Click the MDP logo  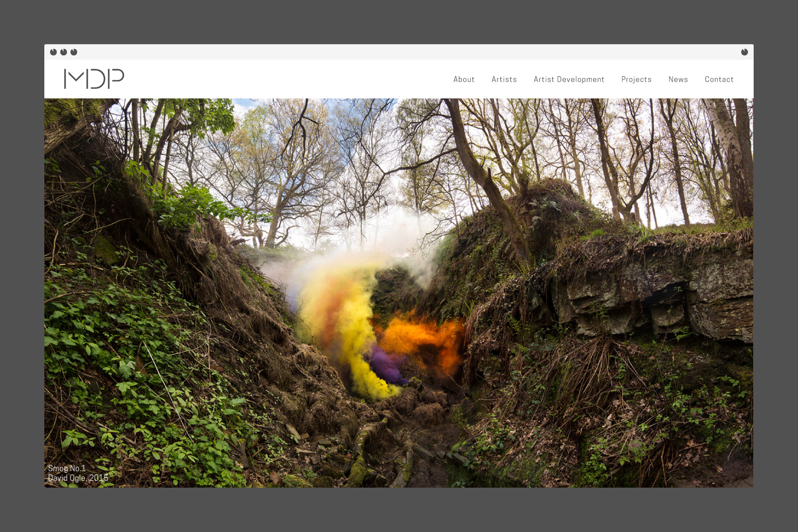pos(94,79)
